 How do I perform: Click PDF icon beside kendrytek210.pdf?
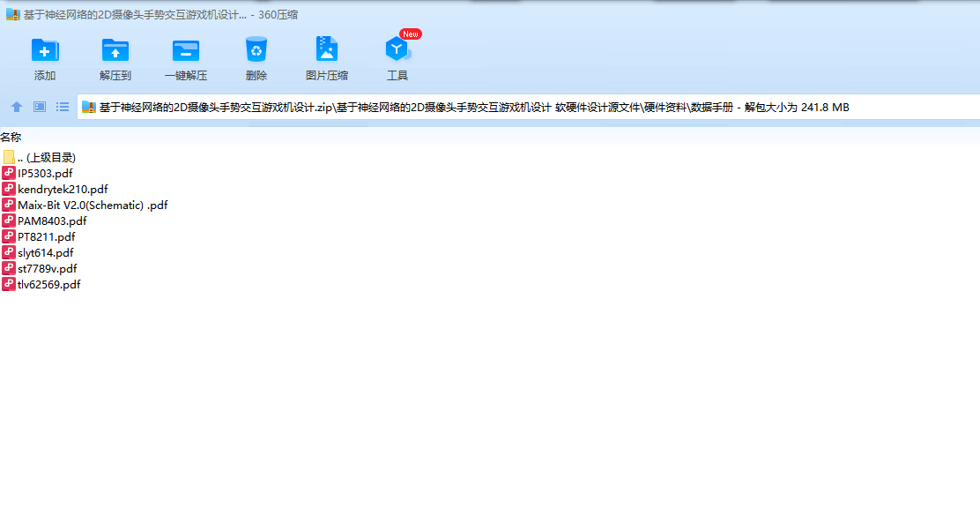[x=9, y=189]
